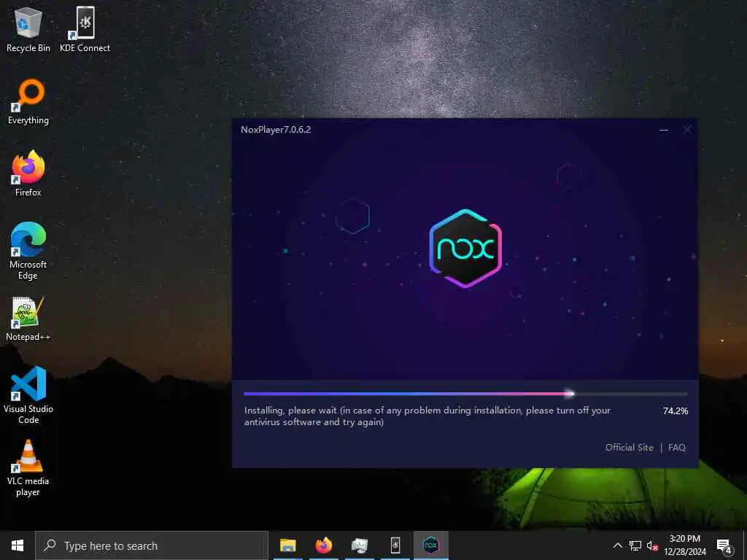The height and width of the screenshot is (560, 747).
Task: Open KDE Connect from the taskbar
Action: 395,545
